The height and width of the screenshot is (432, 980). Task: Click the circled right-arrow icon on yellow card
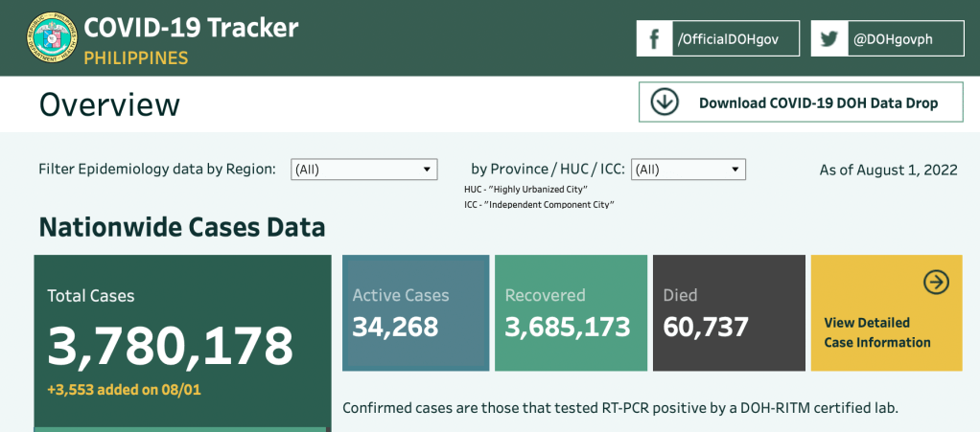(x=936, y=282)
